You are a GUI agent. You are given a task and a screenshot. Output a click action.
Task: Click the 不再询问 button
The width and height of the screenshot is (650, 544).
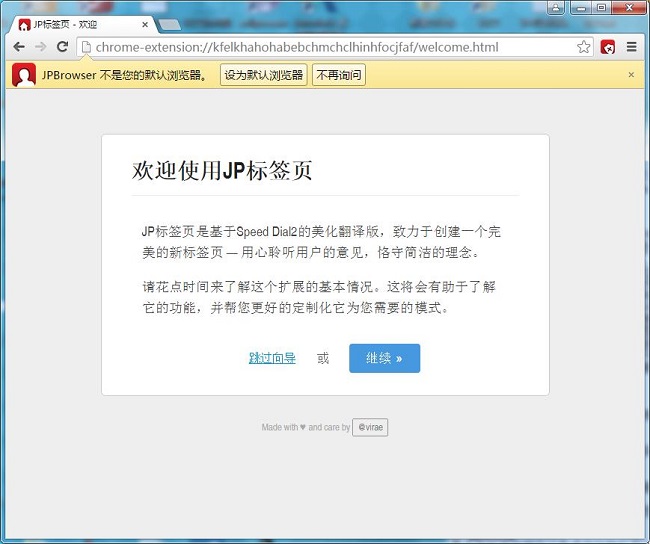click(x=339, y=75)
